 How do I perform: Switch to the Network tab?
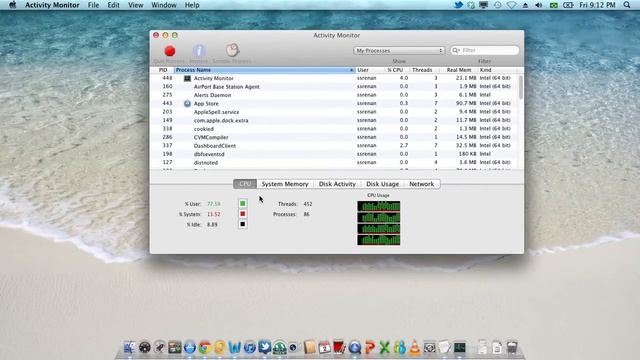pyautogui.click(x=422, y=184)
